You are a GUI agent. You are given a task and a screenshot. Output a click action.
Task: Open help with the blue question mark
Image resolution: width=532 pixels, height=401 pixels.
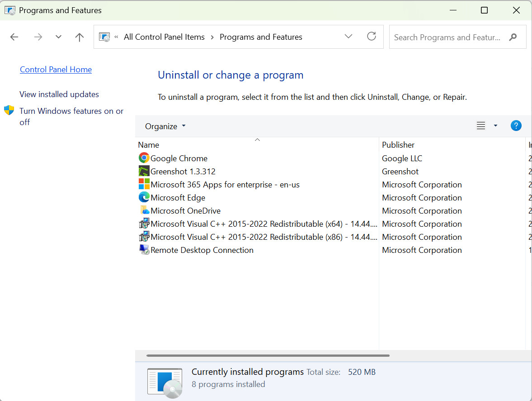click(516, 126)
